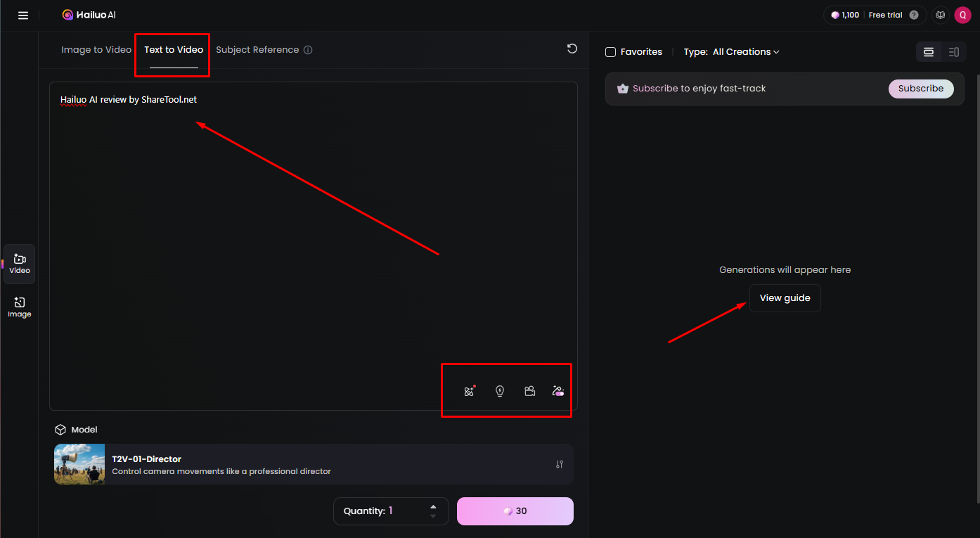Screen dimensions: 980x538
Task: Click Subscribe to enjoy fast-track text
Action: point(699,89)
